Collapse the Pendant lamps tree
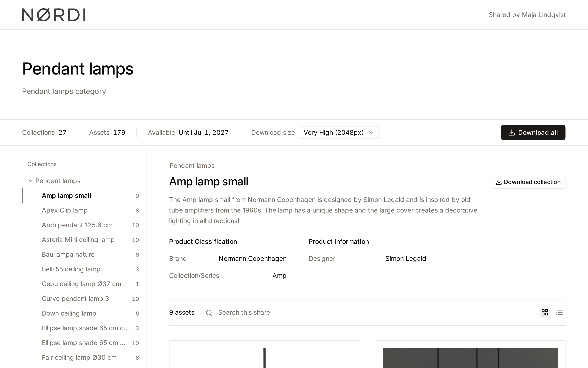The height and width of the screenshot is (368, 588). tap(31, 181)
